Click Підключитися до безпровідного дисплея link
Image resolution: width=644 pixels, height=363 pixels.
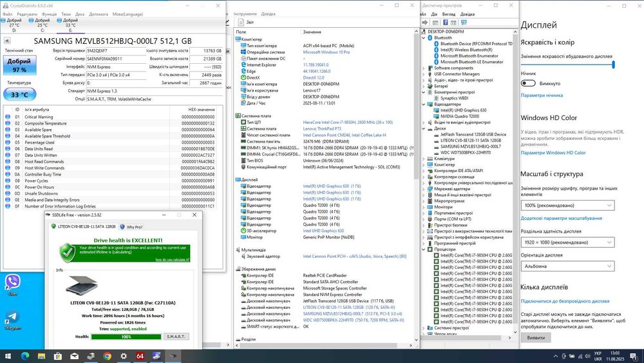pos(565,301)
